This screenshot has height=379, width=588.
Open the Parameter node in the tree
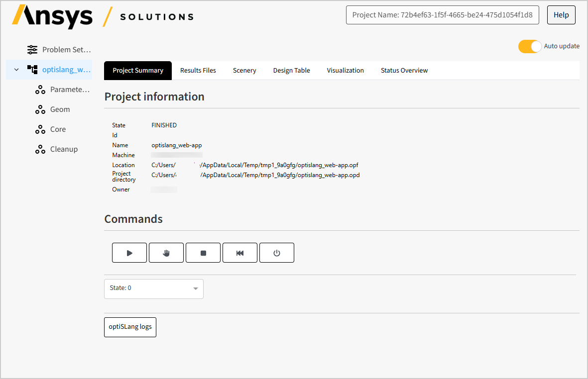[x=70, y=90]
